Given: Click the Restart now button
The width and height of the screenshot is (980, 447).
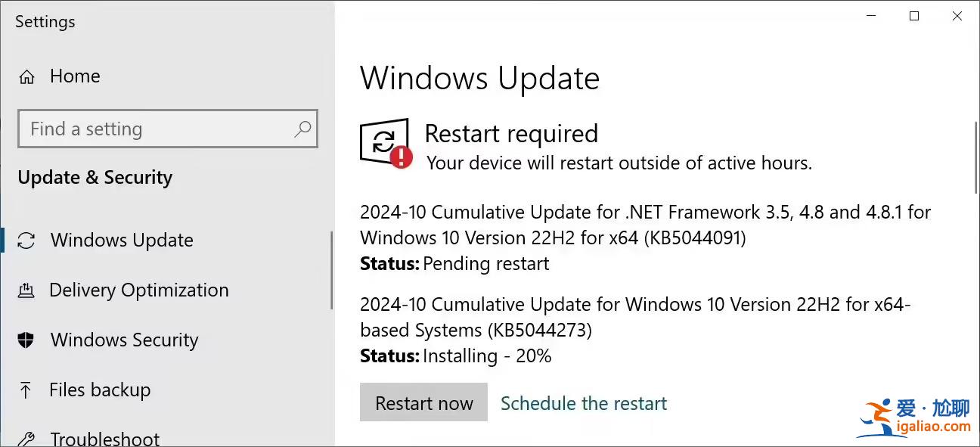Looking at the screenshot, I should pos(423,402).
